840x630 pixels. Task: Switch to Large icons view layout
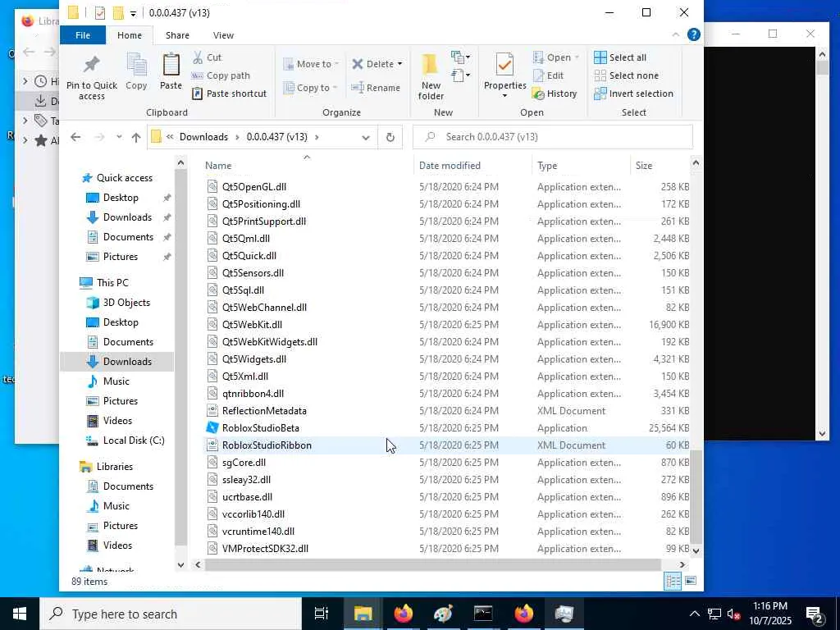tap(691, 582)
